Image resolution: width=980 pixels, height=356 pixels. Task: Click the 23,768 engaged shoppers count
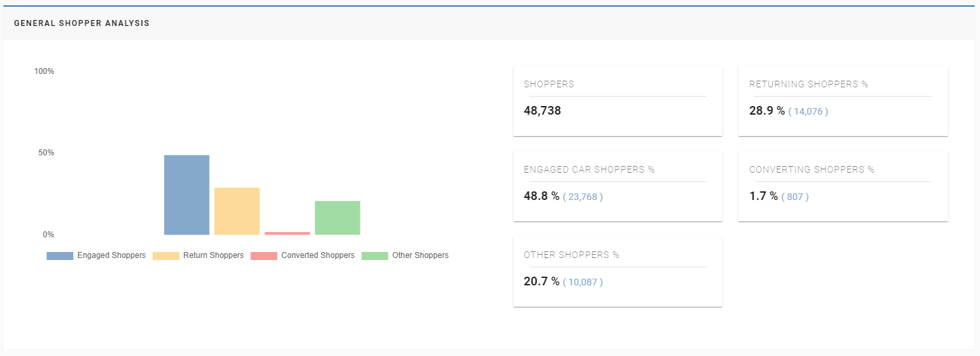(582, 197)
